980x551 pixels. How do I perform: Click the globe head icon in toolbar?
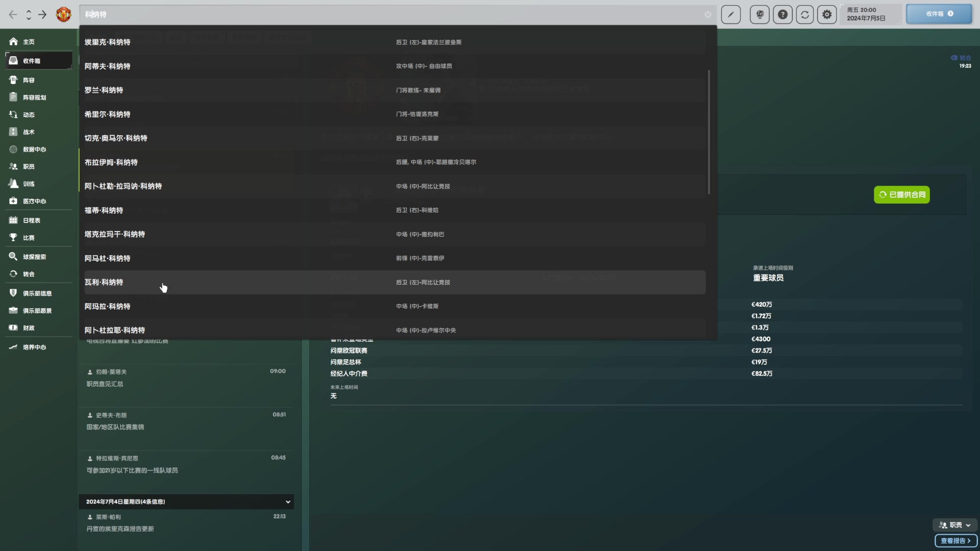point(759,14)
